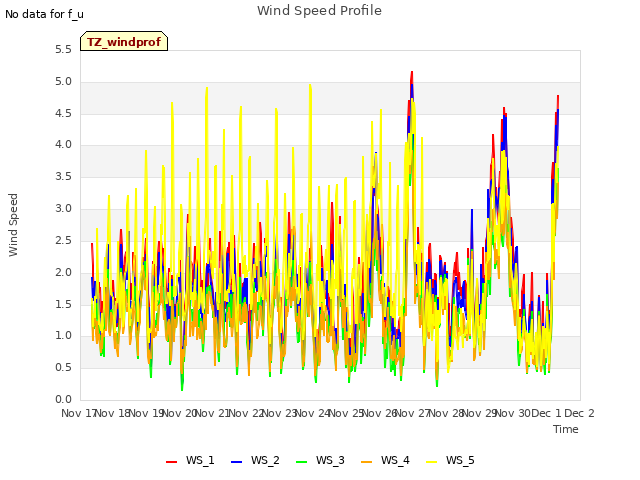640x480 pixels.
Task: Click the 0.0 y-axis tick label
Action: coord(63,400)
